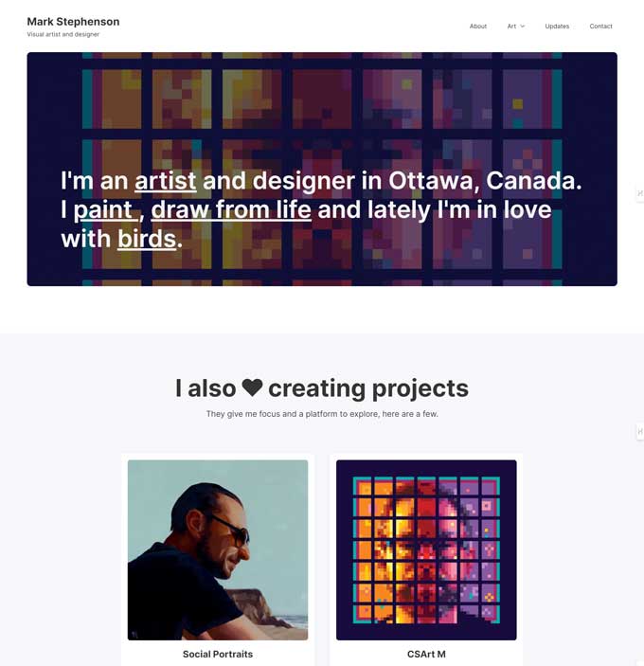This screenshot has height=666, width=644.
Task: Click the CSArt M project title
Action: [x=426, y=654]
